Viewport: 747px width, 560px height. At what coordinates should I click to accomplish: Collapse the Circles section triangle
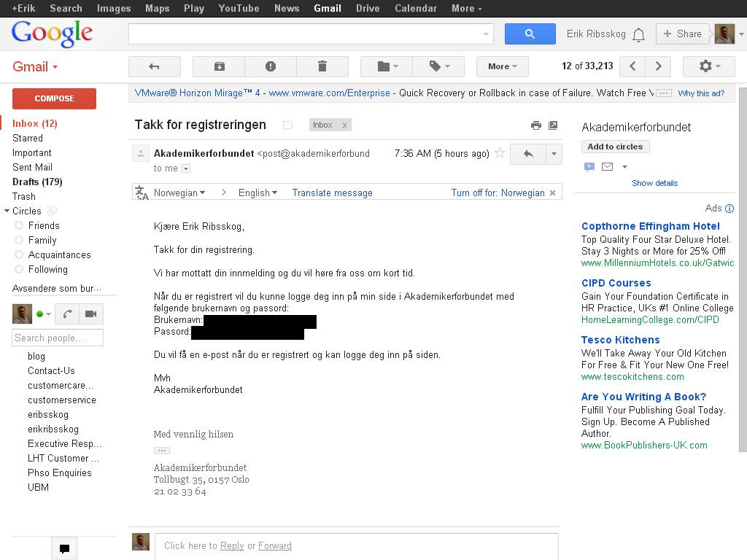(7, 211)
